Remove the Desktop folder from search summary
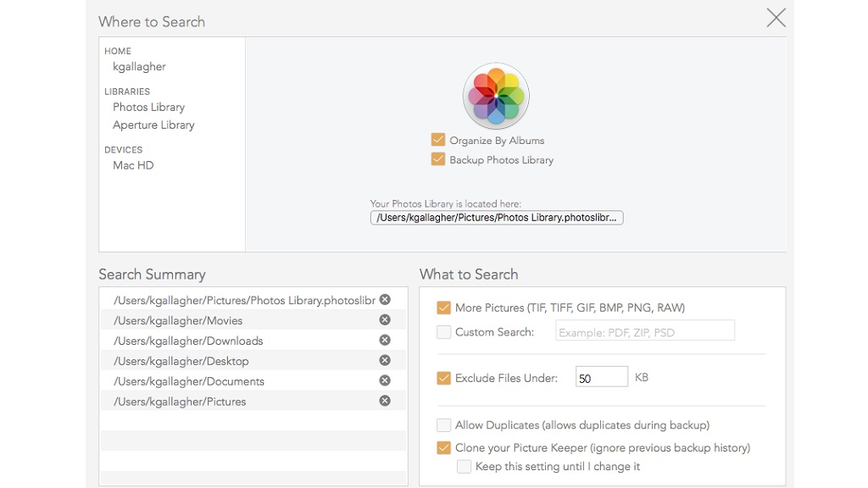 coord(385,360)
